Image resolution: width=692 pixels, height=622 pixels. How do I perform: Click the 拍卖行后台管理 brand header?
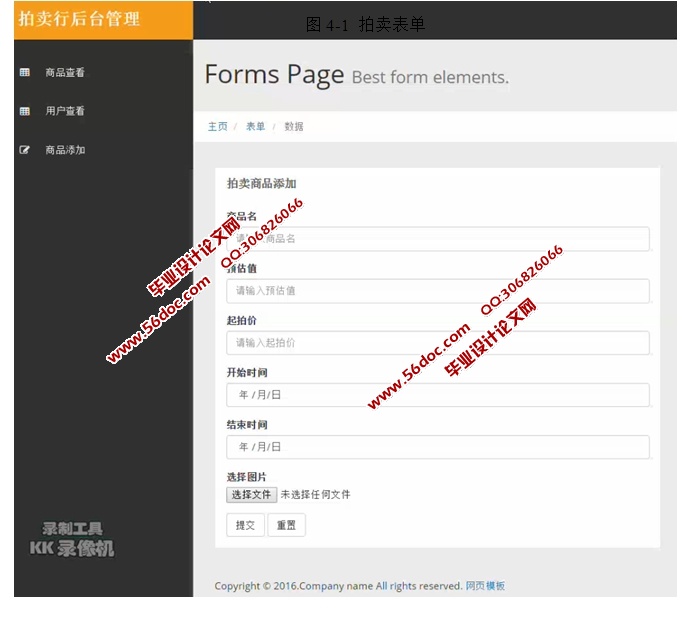tap(79, 19)
